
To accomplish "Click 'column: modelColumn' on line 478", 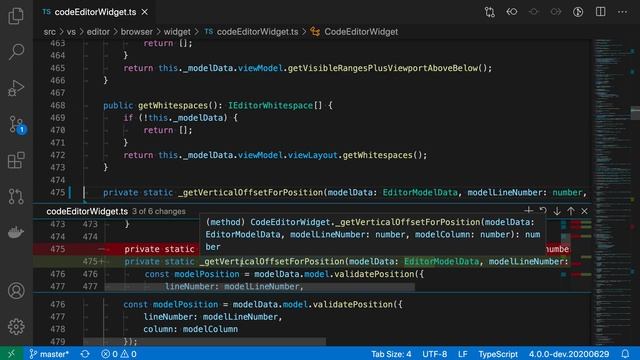I will point(191,329).
